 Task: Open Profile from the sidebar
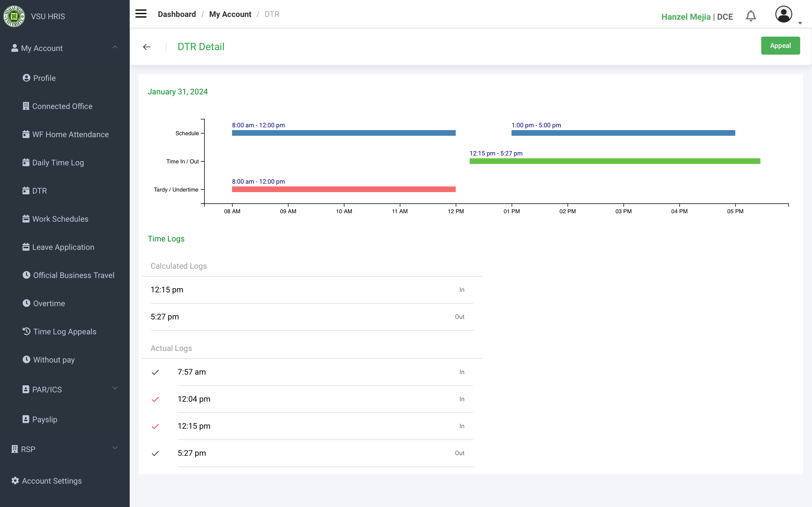coord(44,78)
